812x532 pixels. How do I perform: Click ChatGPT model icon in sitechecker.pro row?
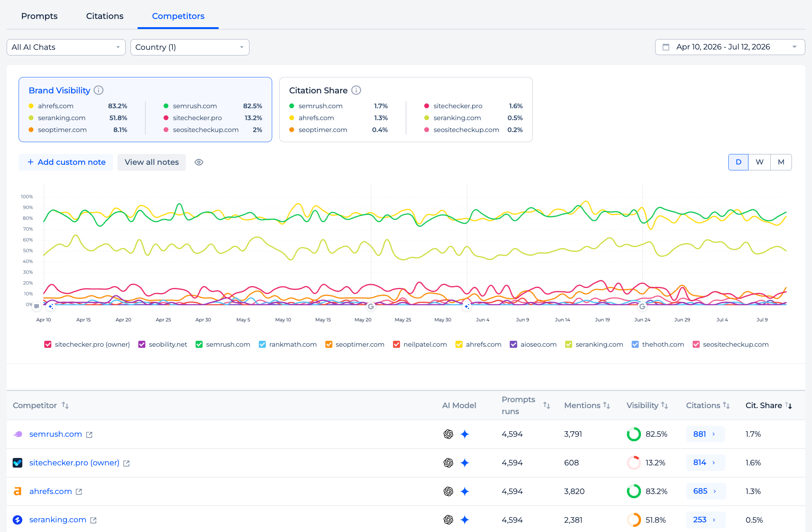448,463
